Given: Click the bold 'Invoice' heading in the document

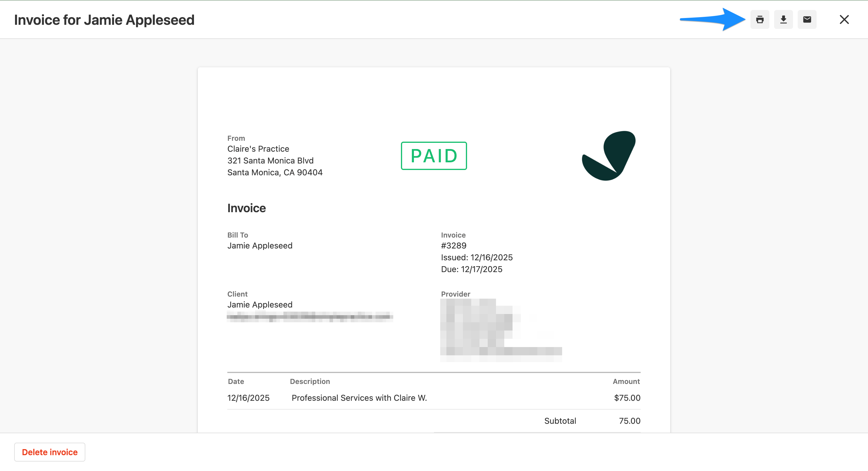Looking at the screenshot, I should point(246,208).
